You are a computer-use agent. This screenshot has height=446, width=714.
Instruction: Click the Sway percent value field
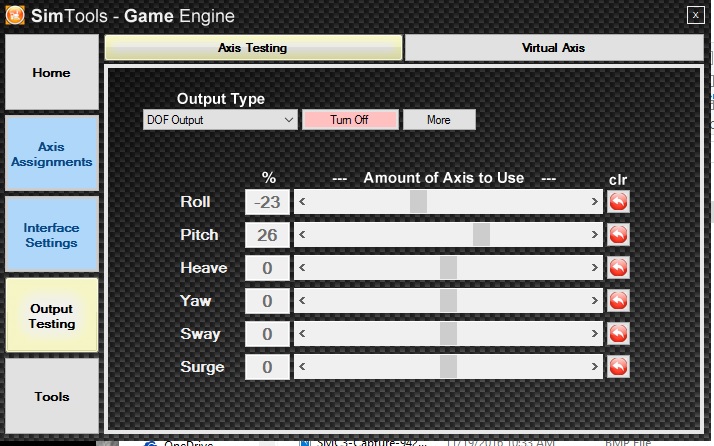[x=267, y=334]
